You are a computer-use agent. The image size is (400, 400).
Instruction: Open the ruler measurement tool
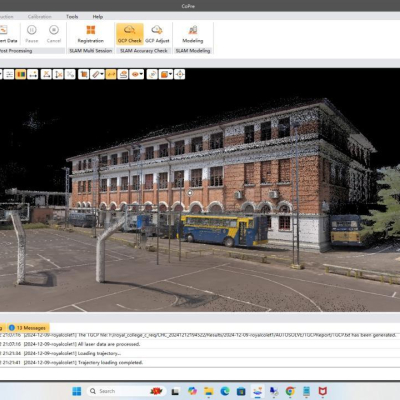(95, 74)
